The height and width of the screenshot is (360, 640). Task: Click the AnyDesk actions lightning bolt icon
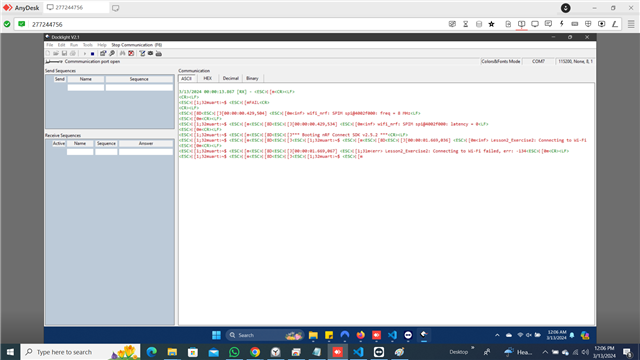[x=562, y=24]
